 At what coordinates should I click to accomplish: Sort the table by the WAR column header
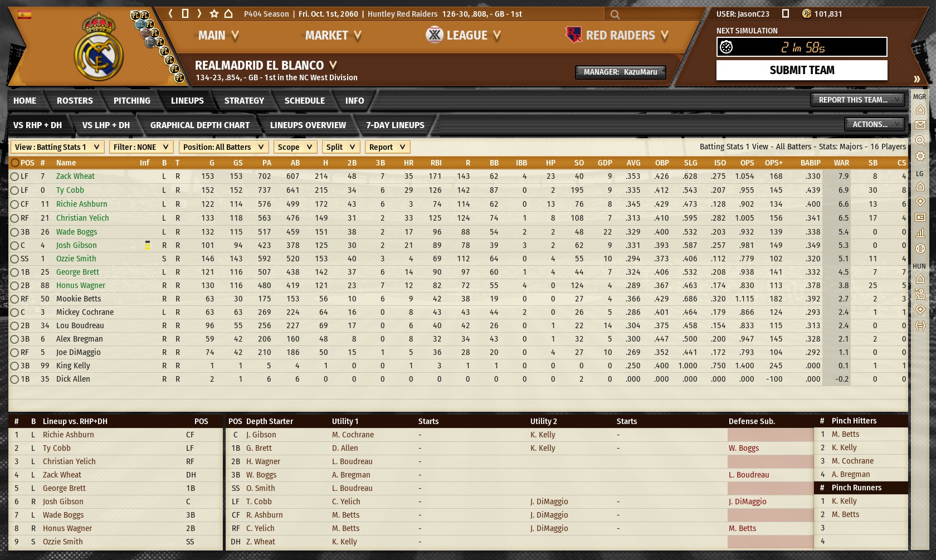pyautogui.click(x=841, y=163)
